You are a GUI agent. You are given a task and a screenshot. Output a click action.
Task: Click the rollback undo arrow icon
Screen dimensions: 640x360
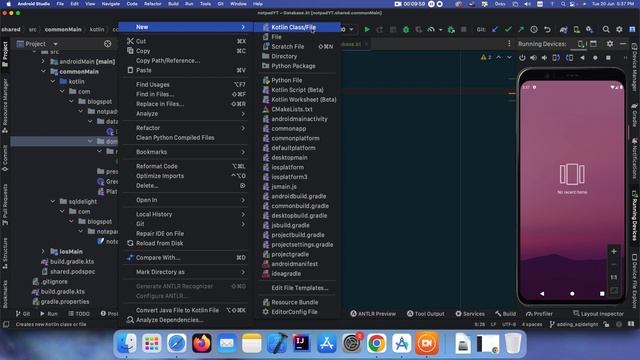[547, 29]
